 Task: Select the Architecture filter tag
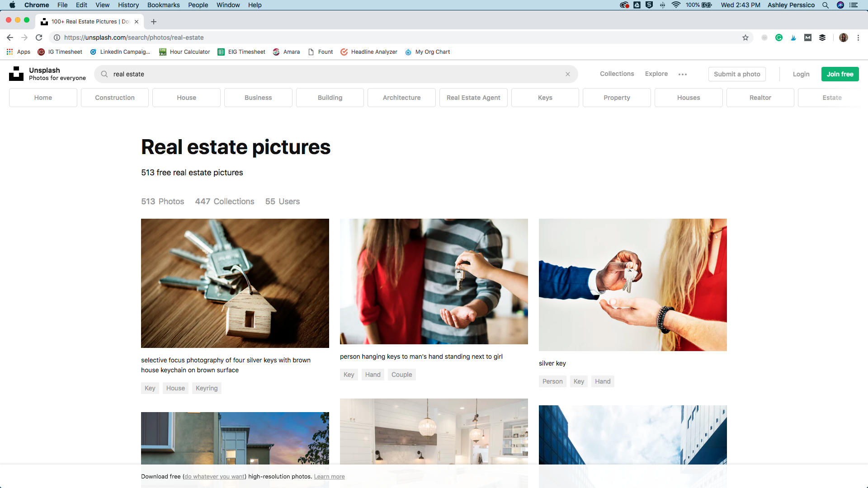[401, 97]
